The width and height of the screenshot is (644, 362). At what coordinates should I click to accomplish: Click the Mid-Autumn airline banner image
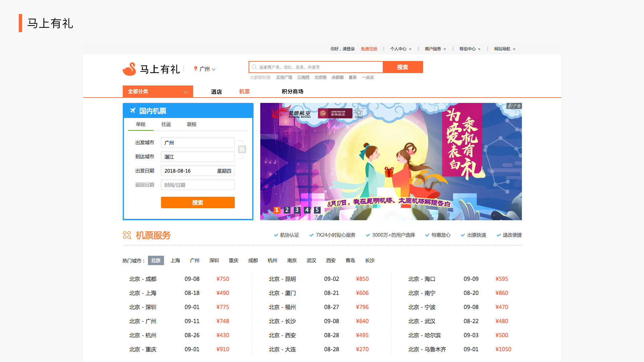click(391, 162)
